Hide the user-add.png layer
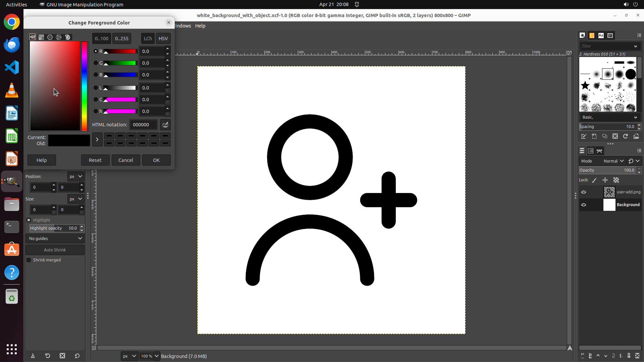644x362 pixels. pyautogui.click(x=584, y=192)
